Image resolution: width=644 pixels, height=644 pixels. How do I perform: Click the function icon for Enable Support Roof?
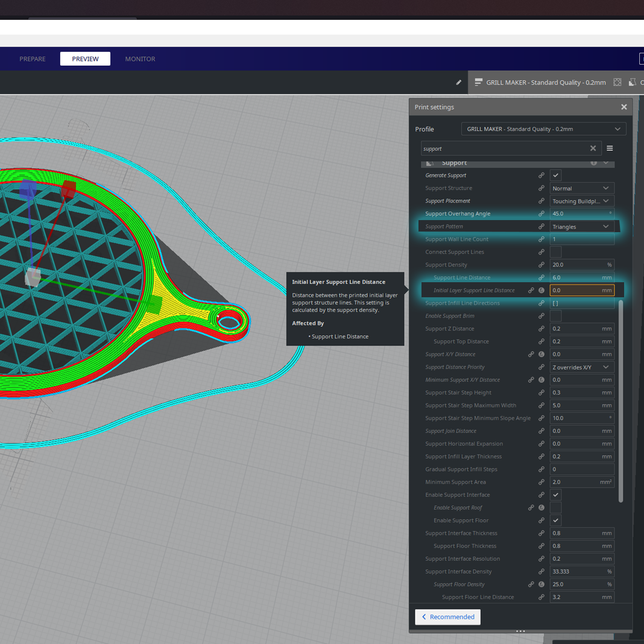541,508
